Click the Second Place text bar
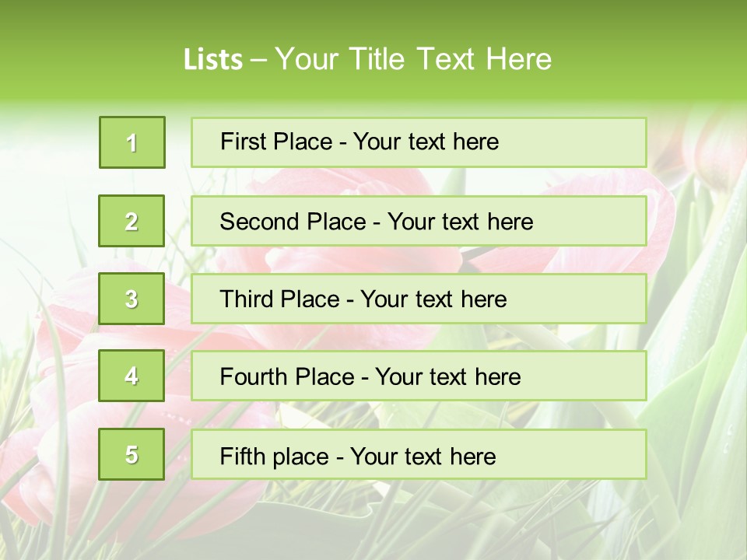Screen dimensions: 747x560 pyautogui.click(x=419, y=221)
